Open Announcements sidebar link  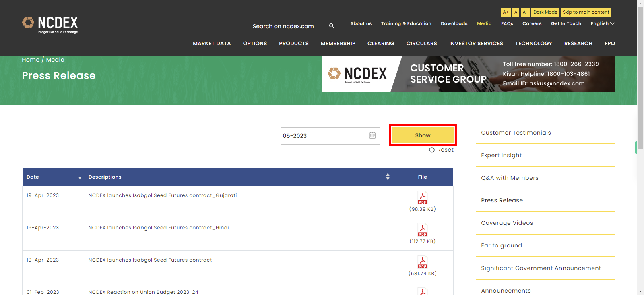pos(506,291)
